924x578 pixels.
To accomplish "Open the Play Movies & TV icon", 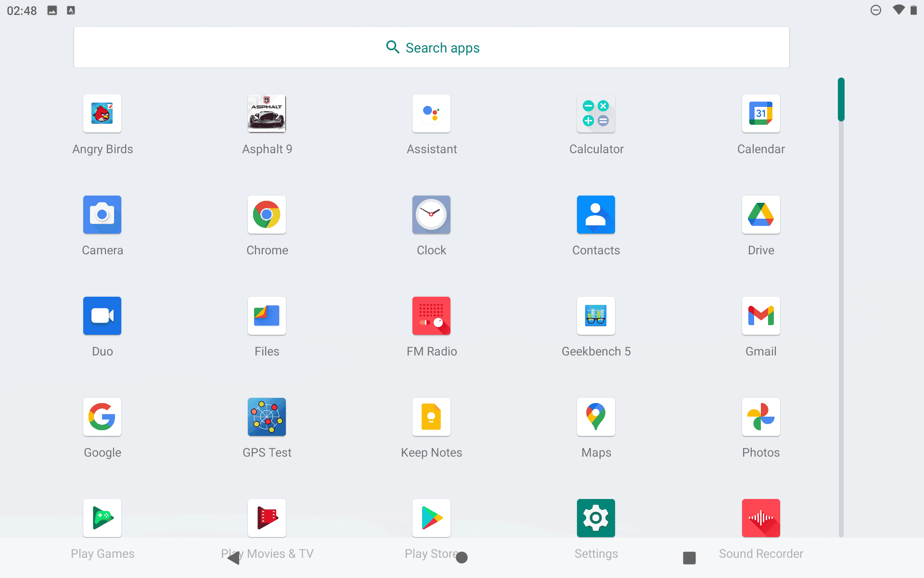I will pos(267,518).
